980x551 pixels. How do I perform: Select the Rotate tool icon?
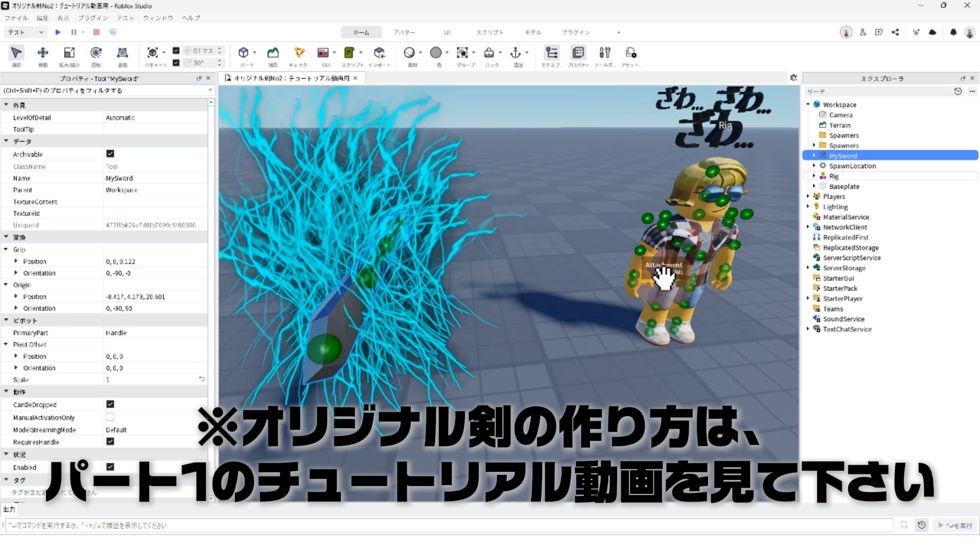96,53
